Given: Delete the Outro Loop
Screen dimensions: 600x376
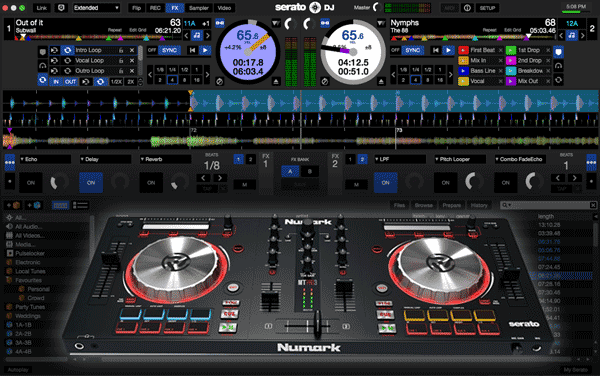Looking at the screenshot, I should coord(132,71).
